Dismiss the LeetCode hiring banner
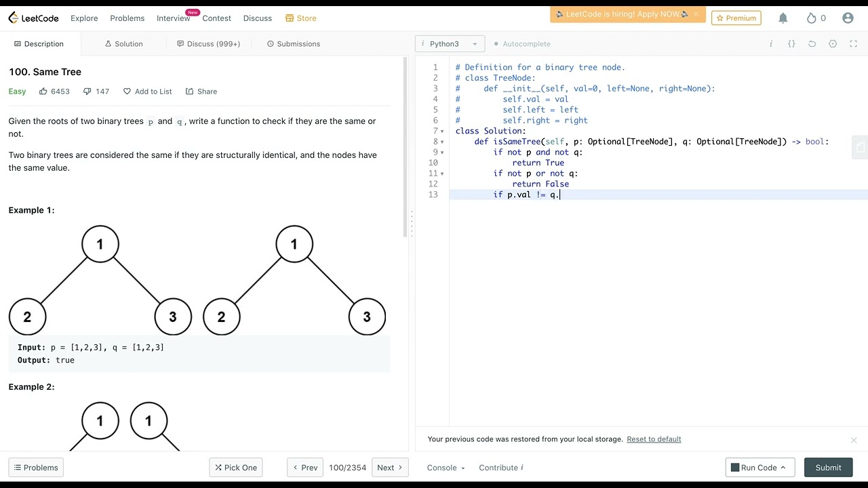This screenshot has width=868, height=488. 696,14
